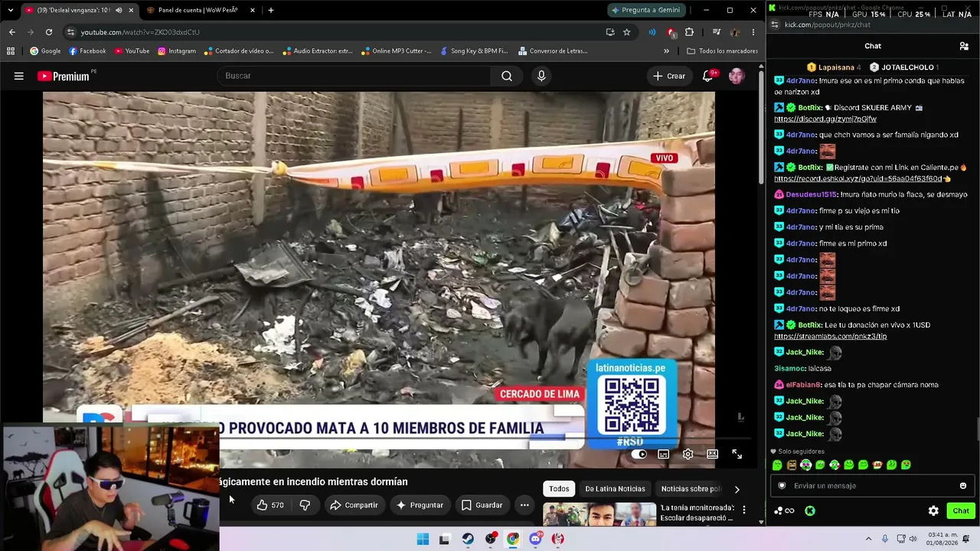Expand hidden bookmarks chevron
980x551 pixels.
pos(666,51)
